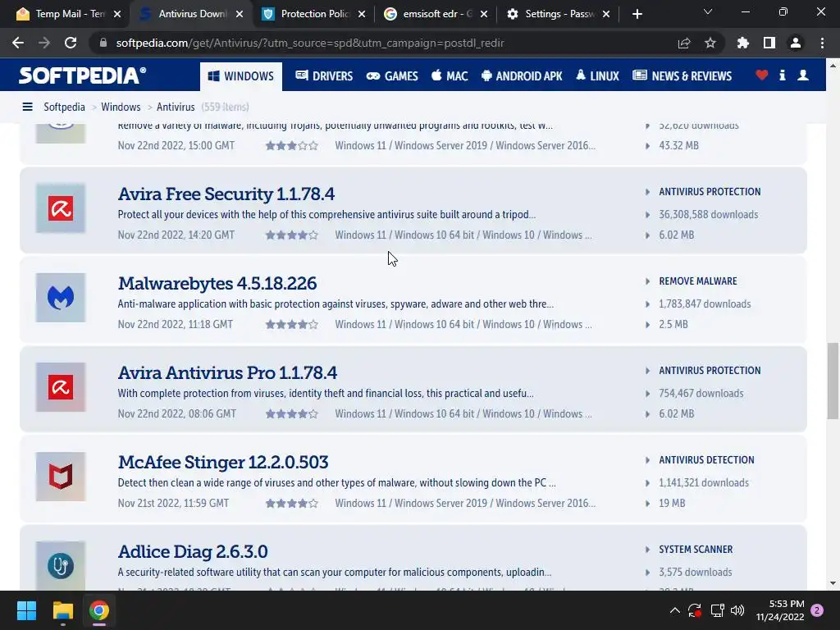The width and height of the screenshot is (840, 630).
Task: Open the Games section
Action: coord(392,76)
